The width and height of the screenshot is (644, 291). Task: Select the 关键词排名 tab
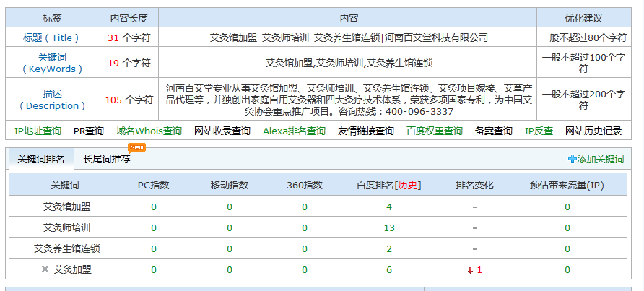(x=40, y=159)
